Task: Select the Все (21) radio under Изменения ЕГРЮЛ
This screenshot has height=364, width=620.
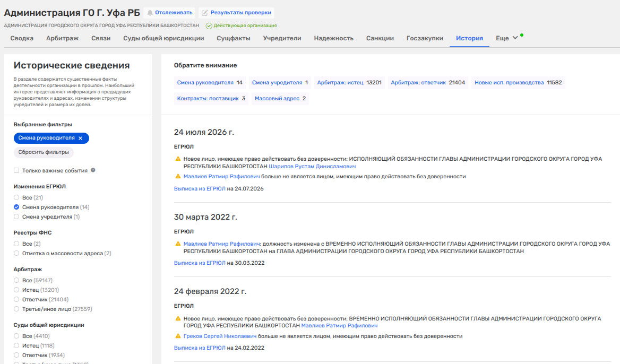Action: coord(16,197)
